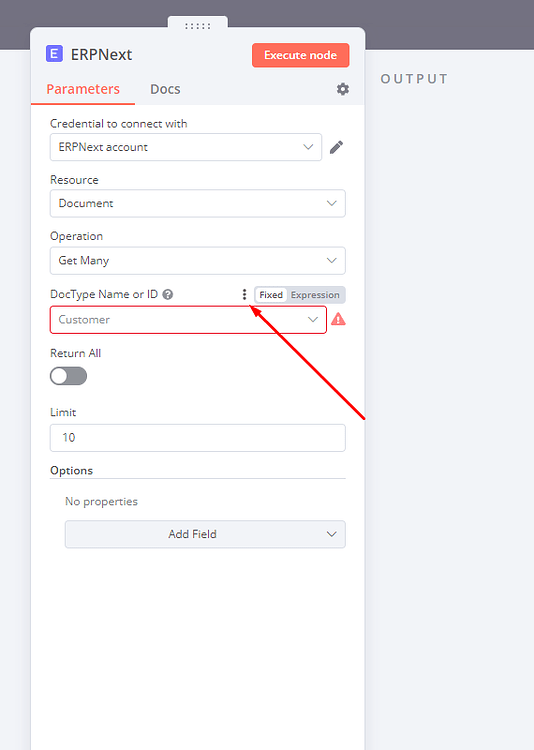The height and width of the screenshot is (750, 534).
Task: Open the Customer DocType dropdown
Action: coord(188,320)
